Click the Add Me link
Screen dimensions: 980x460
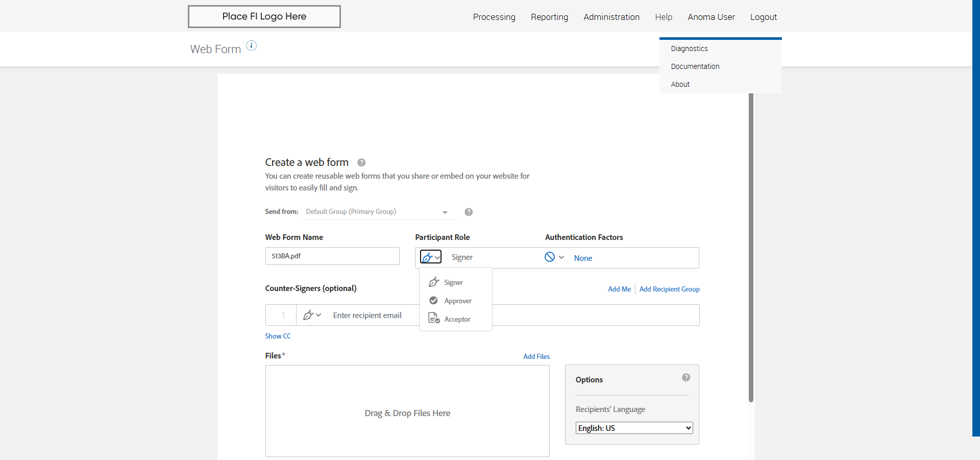pos(619,289)
